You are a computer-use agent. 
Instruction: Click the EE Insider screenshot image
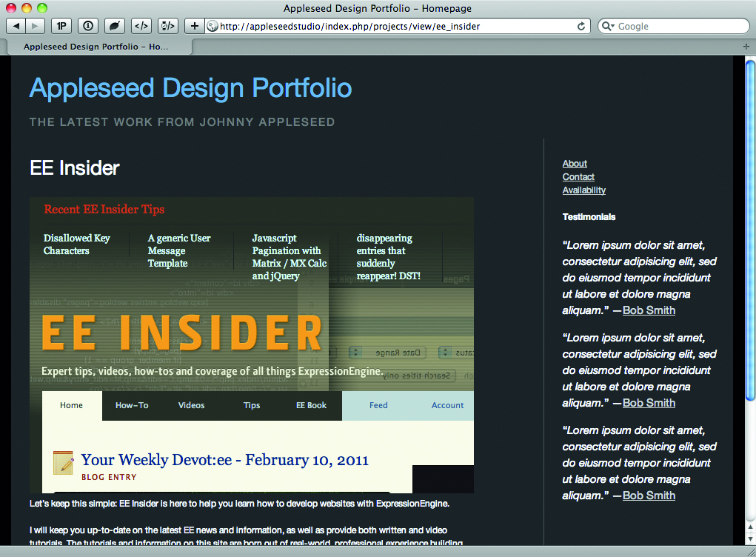252,345
